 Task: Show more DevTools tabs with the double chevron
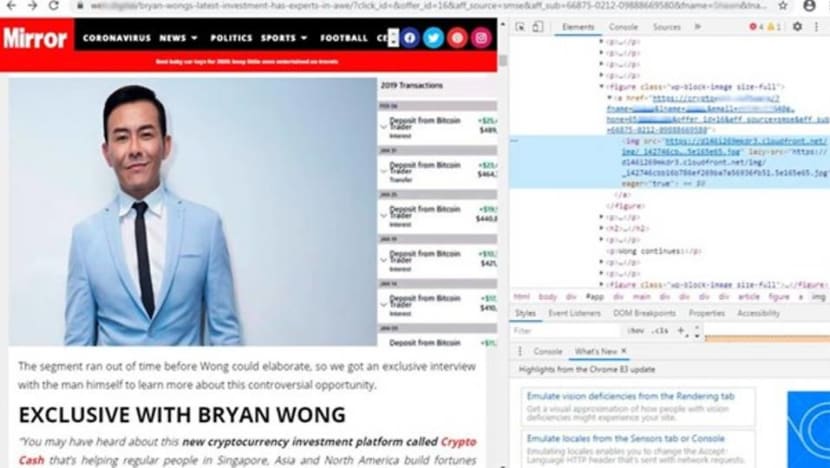[x=698, y=27]
